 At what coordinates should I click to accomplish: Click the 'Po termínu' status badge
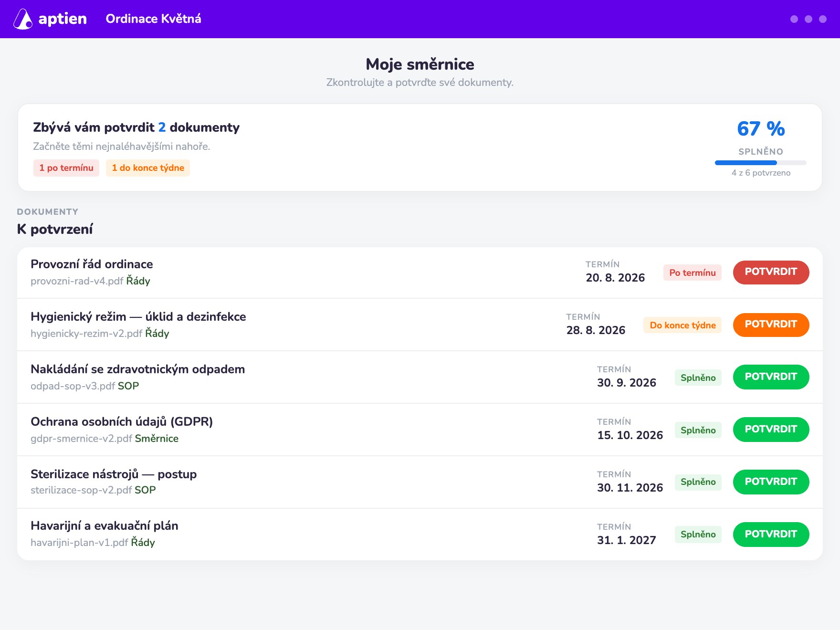coord(693,273)
